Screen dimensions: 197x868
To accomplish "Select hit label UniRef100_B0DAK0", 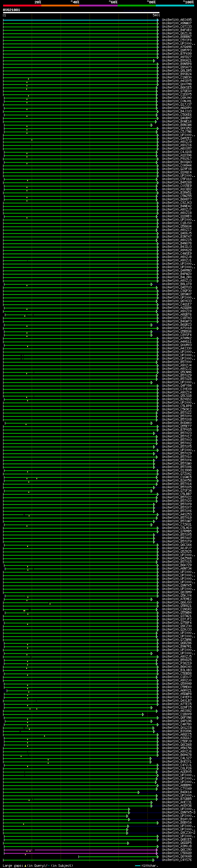I will coord(176,423).
